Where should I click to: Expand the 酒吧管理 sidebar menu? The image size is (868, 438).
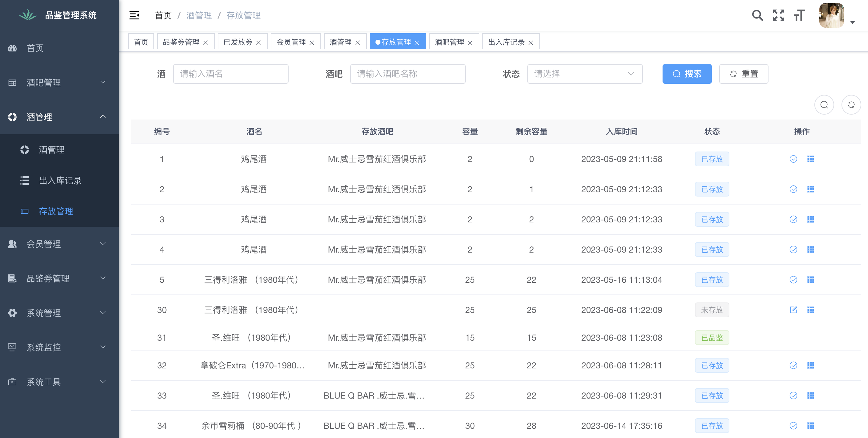coord(59,83)
